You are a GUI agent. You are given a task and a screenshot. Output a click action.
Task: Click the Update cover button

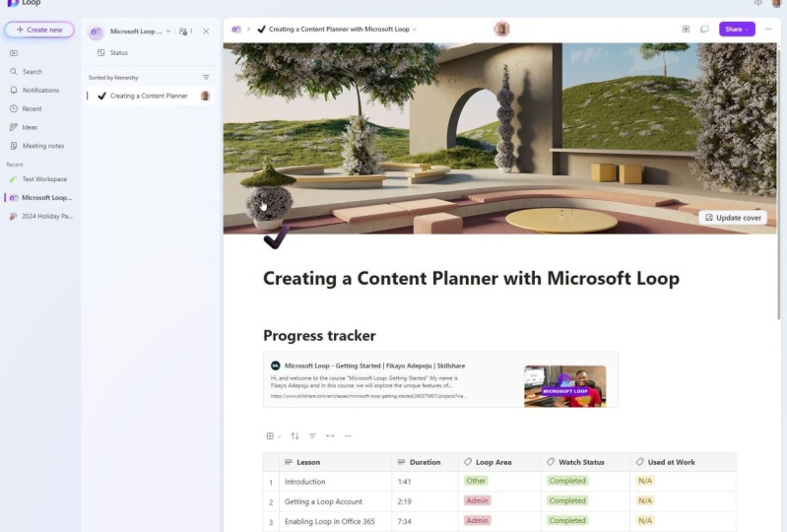[733, 218]
